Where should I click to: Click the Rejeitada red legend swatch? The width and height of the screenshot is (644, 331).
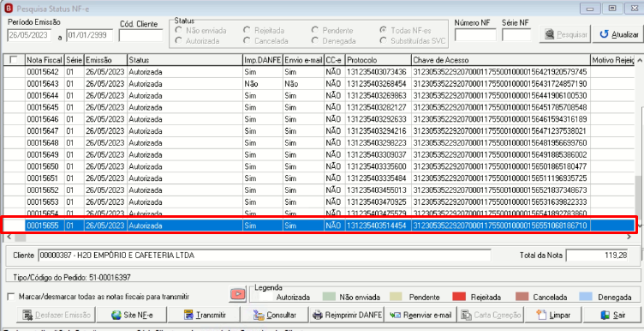pyautogui.click(x=459, y=297)
